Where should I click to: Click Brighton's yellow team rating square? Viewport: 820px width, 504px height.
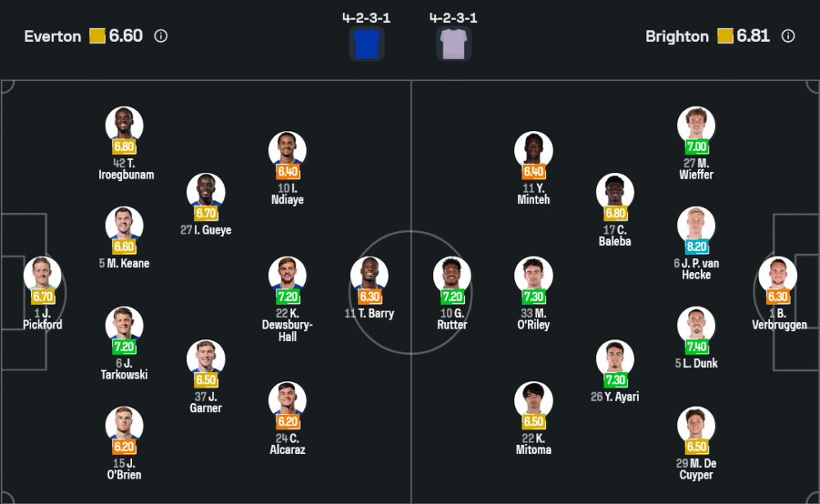[x=725, y=36]
